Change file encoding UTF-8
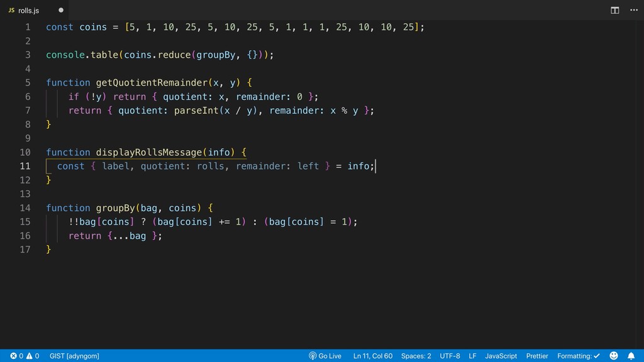644x362 pixels. [450, 356]
